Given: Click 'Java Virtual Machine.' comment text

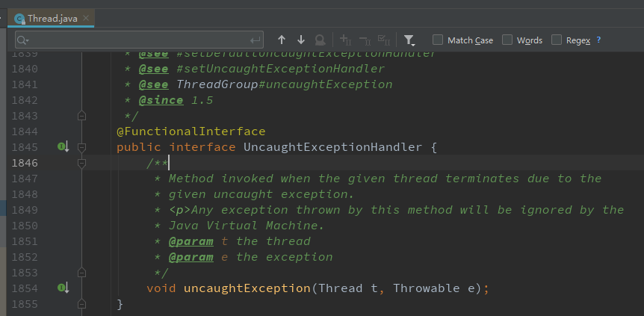Looking at the screenshot, I should pos(247,226).
